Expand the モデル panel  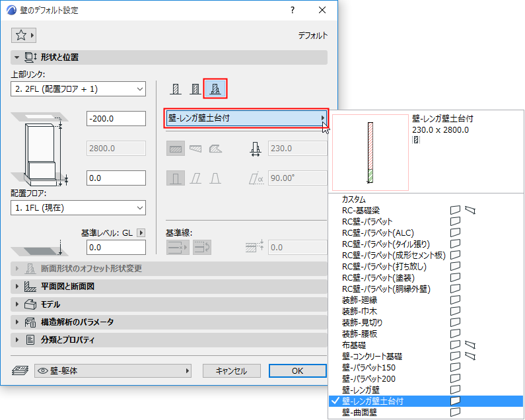click(169, 304)
